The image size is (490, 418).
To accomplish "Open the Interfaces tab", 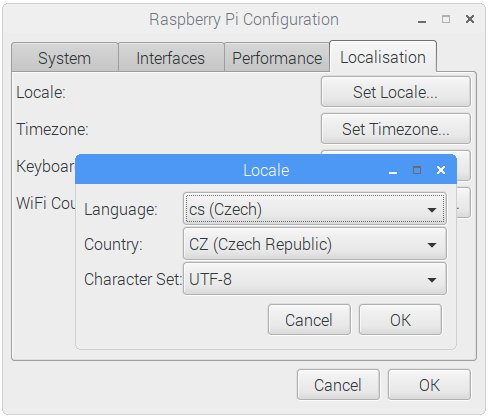I will point(171,58).
